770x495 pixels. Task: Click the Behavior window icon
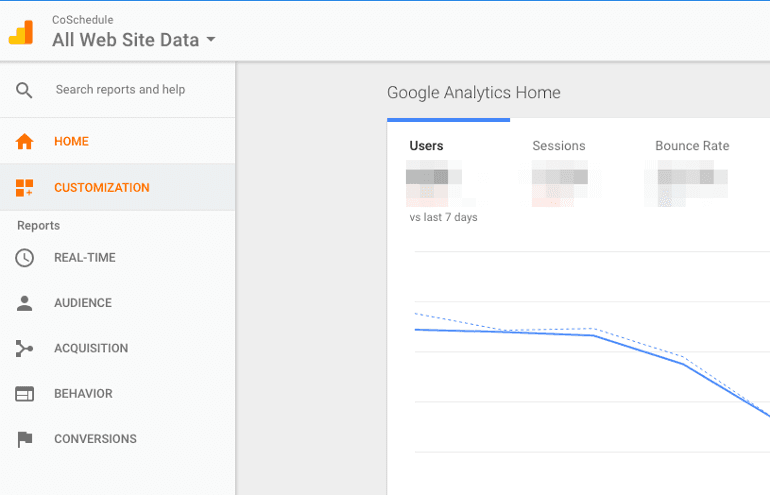point(25,394)
